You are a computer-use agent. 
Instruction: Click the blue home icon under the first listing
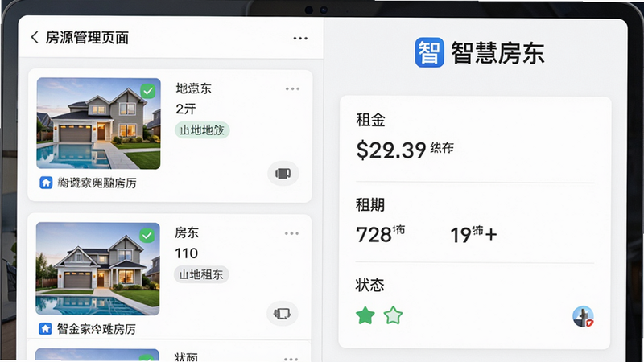tap(46, 183)
